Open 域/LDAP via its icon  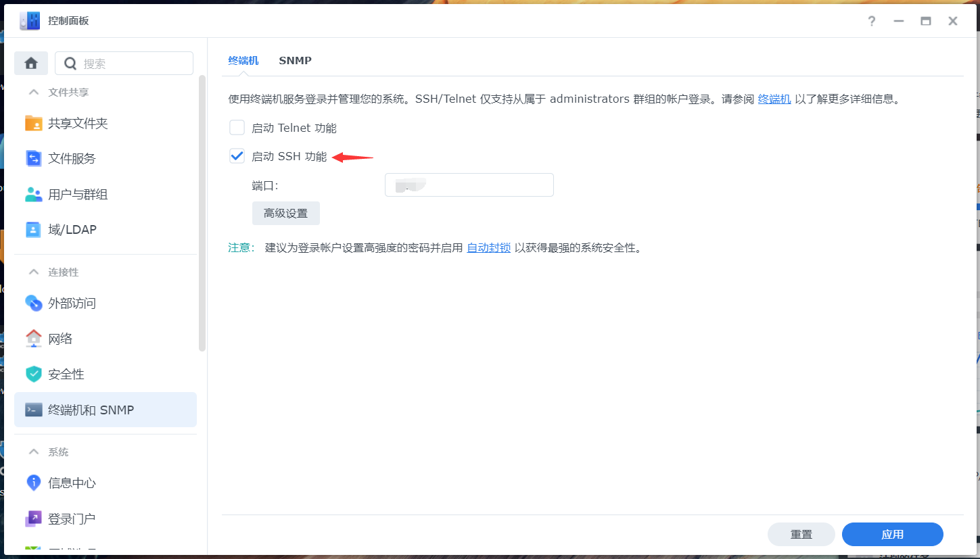pos(33,229)
